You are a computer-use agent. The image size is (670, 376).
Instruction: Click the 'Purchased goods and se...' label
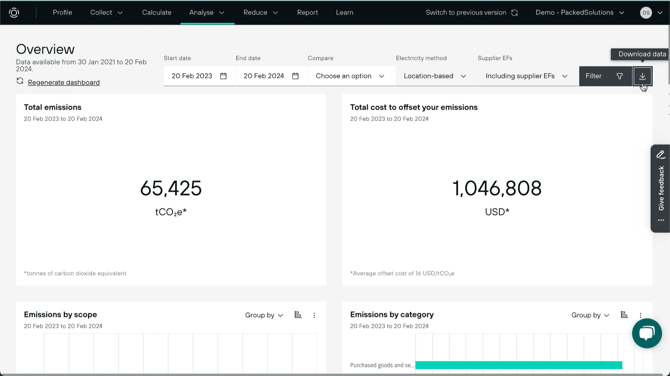click(x=382, y=365)
